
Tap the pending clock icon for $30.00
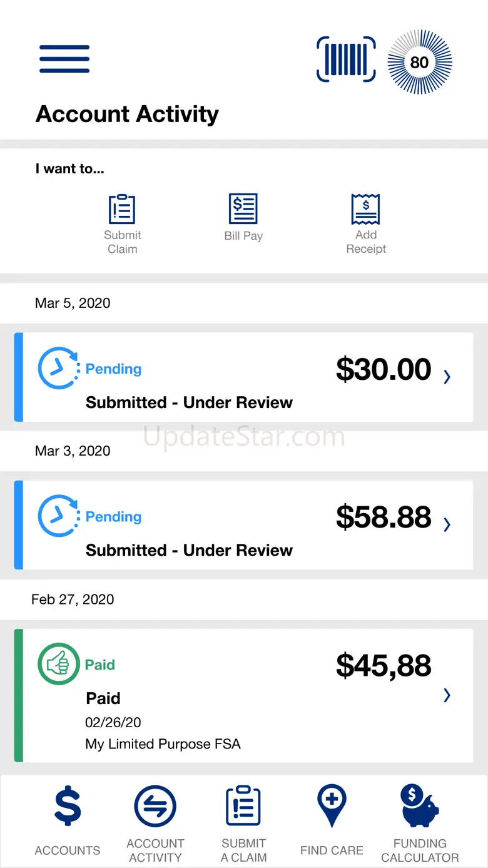pyautogui.click(x=59, y=369)
